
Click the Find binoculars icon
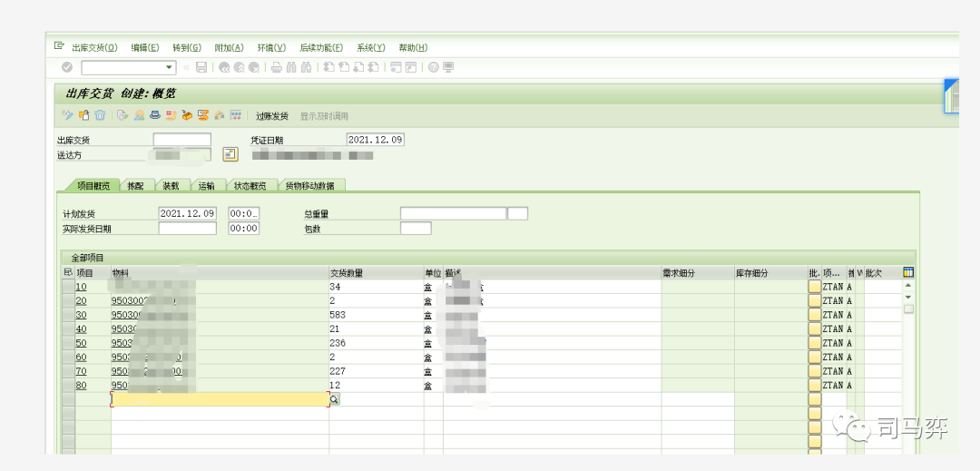click(x=291, y=67)
